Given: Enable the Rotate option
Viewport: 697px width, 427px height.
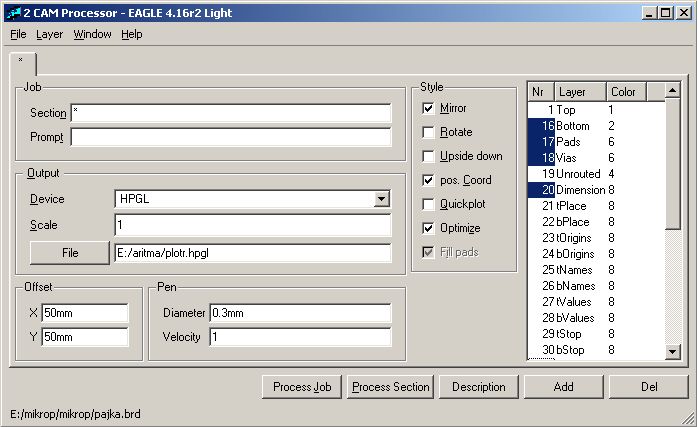Looking at the screenshot, I should (x=428, y=132).
